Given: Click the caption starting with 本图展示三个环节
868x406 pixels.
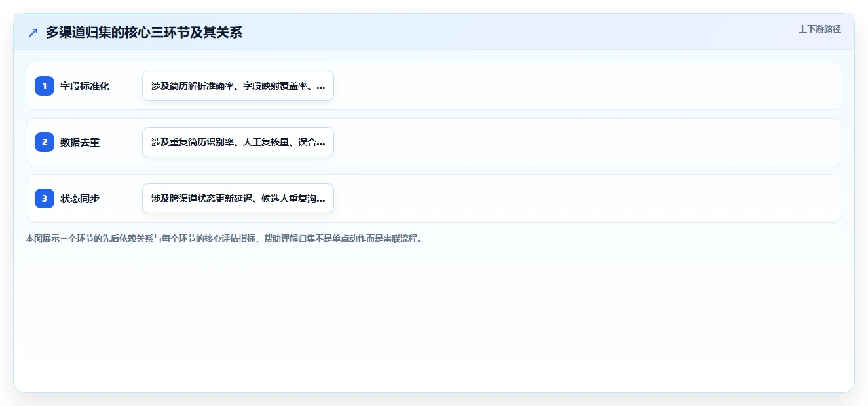Looking at the screenshot, I should tap(225, 239).
